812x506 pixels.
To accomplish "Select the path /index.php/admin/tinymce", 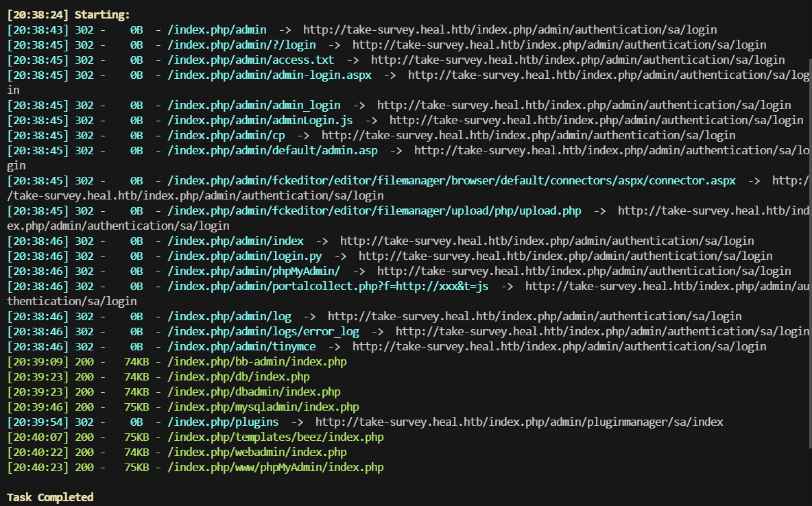I will pos(241,346).
